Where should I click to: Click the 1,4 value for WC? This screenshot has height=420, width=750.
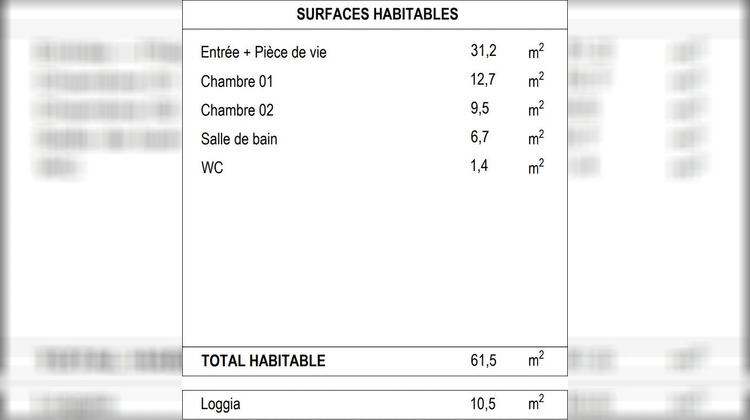pyautogui.click(x=479, y=166)
